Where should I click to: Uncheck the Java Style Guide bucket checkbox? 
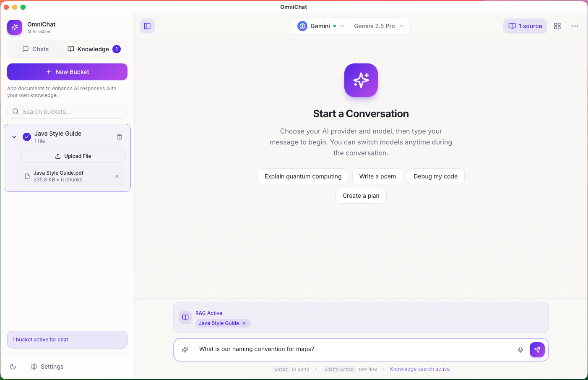tap(27, 137)
